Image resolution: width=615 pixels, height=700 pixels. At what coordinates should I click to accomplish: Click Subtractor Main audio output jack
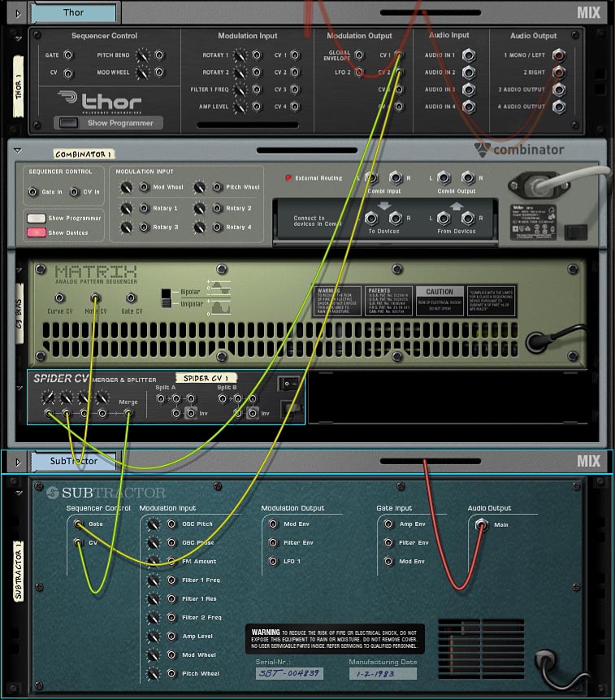pyautogui.click(x=481, y=524)
